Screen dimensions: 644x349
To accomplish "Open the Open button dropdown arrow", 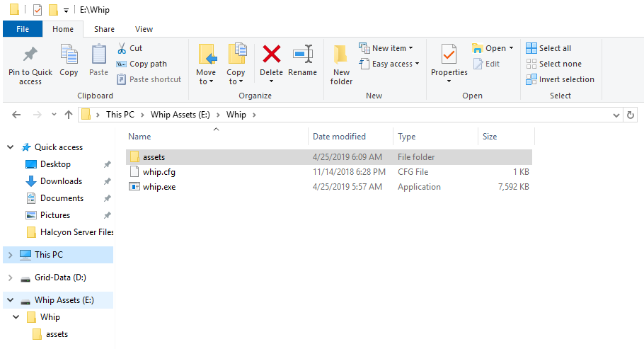I will pyautogui.click(x=512, y=48).
